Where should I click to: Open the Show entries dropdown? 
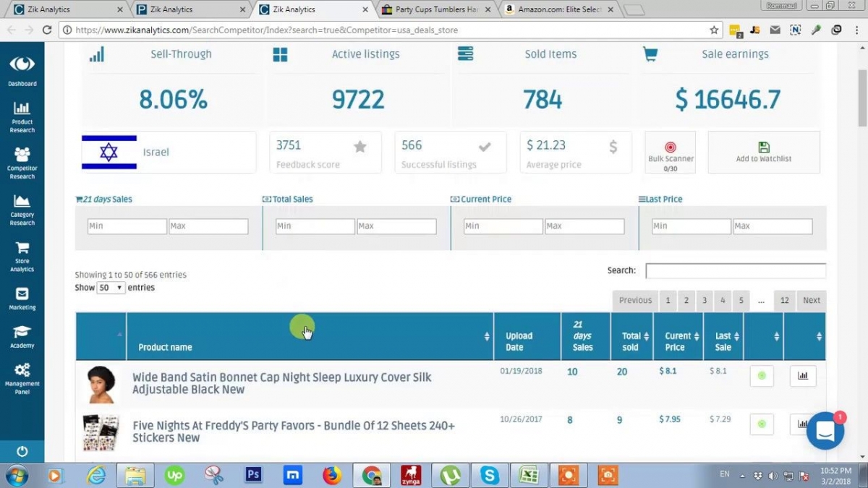[x=110, y=287]
